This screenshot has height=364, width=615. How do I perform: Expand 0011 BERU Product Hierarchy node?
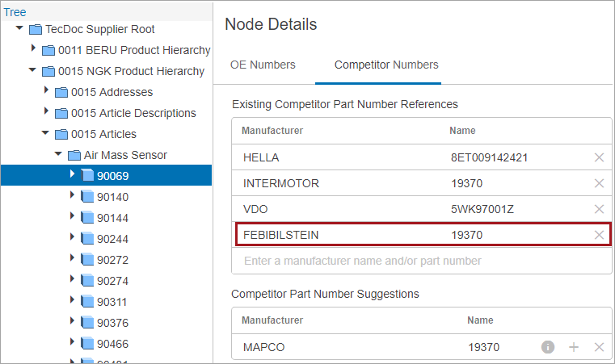tap(33, 48)
